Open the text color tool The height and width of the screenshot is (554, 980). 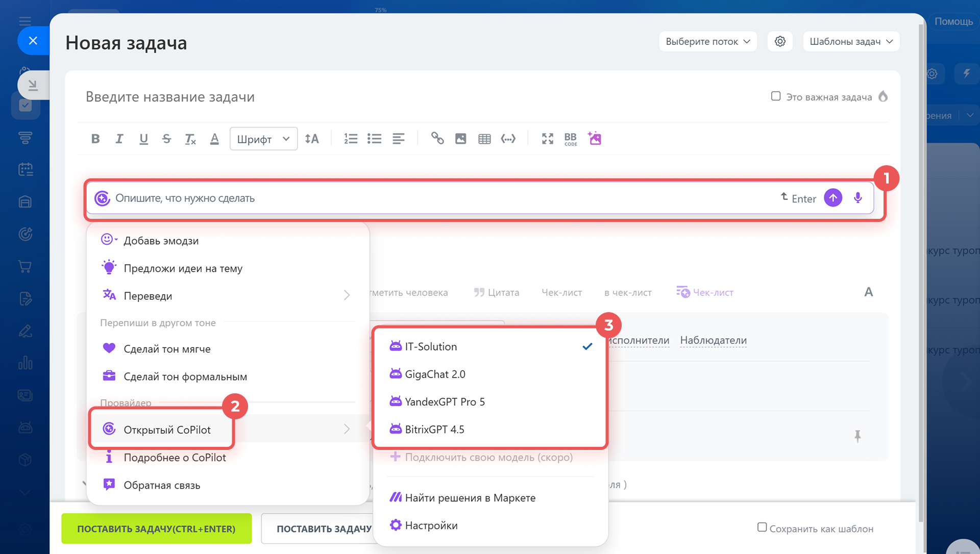point(214,139)
